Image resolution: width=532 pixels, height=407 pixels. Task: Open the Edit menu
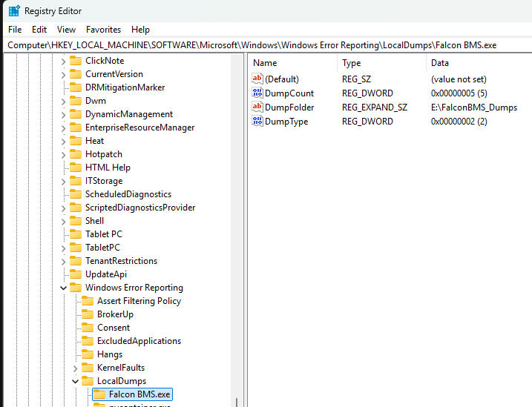(x=39, y=30)
